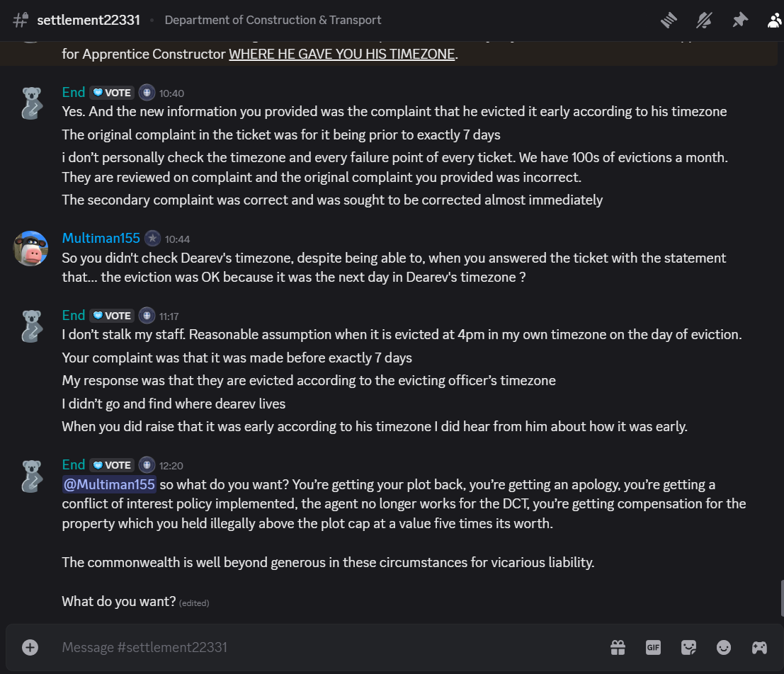Viewport: 784px width, 674px height.
Task: Toggle the notification settings bell icon
Action: click(x=704, y=20)
